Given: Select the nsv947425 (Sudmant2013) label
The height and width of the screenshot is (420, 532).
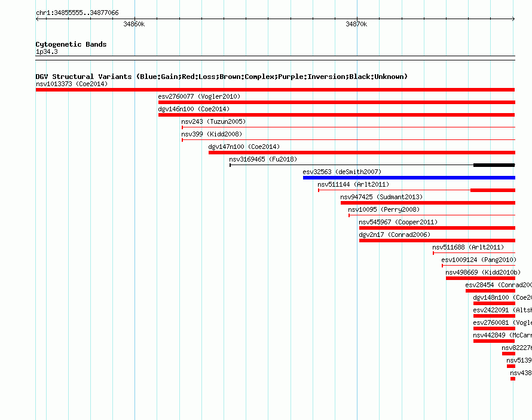Looking at the screenshot, I should tap(381, 197).
